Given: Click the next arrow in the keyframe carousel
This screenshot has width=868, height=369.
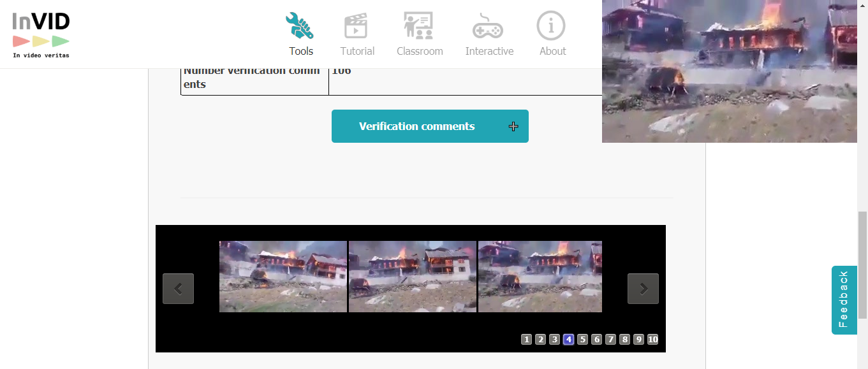Looking at the screenshot, I should 643,288.
